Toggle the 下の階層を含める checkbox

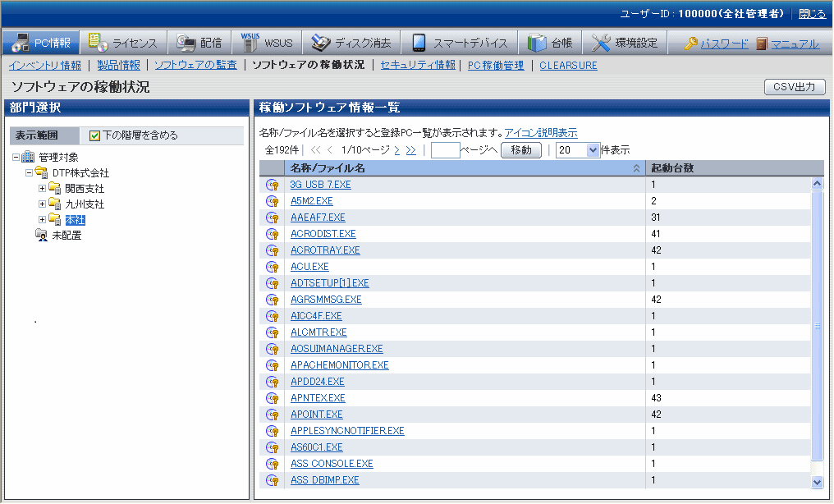(x=94, y=135)
